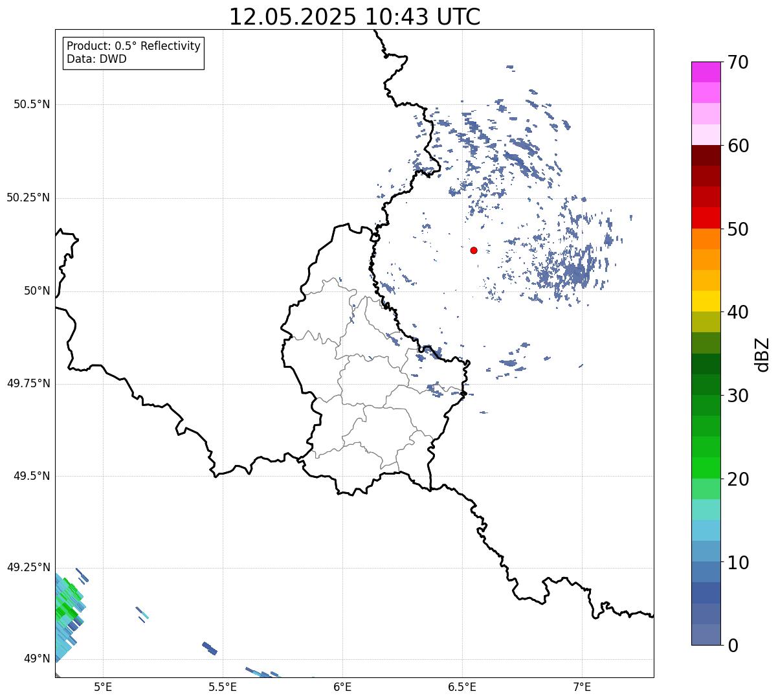The height and width of the screenshot is (700, 778).
Task: Pick the slate blue swatch at colorbar bottom
Action: click(x=706, y=635)
